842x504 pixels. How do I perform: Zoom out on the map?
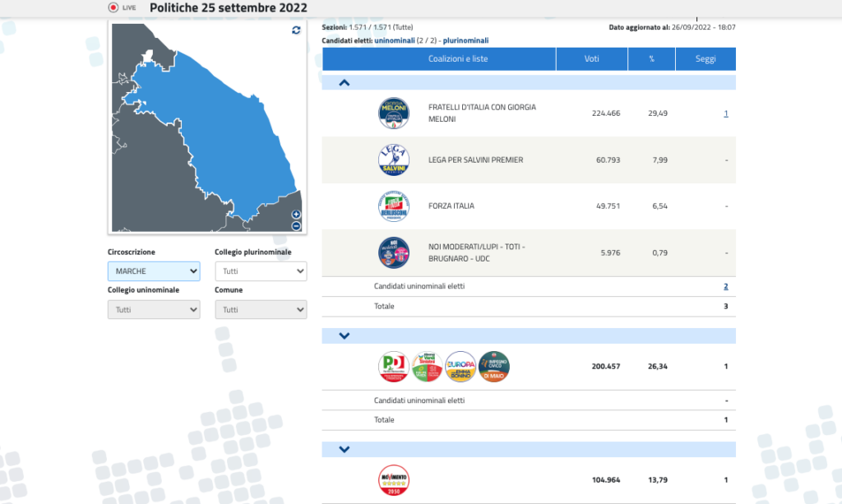click(x=296, y=226)
